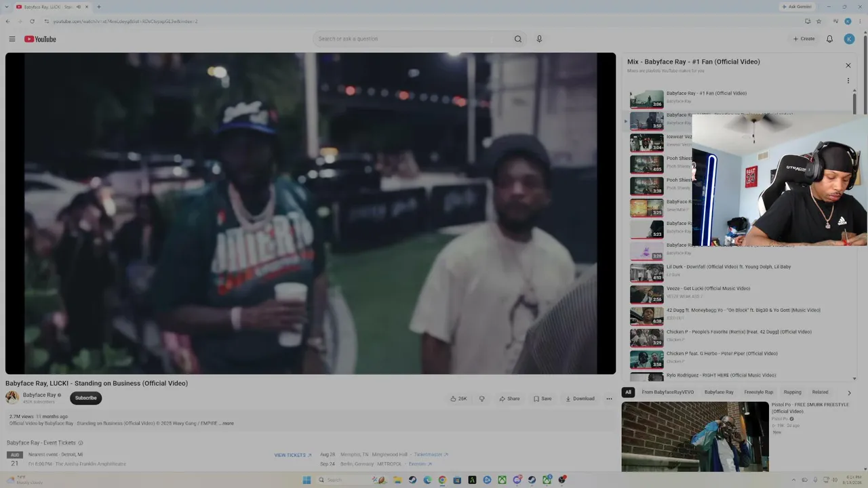The image size is (868, 488).
Task: Open the YouTube account avatar menu
Action: (x=849, y=39)
